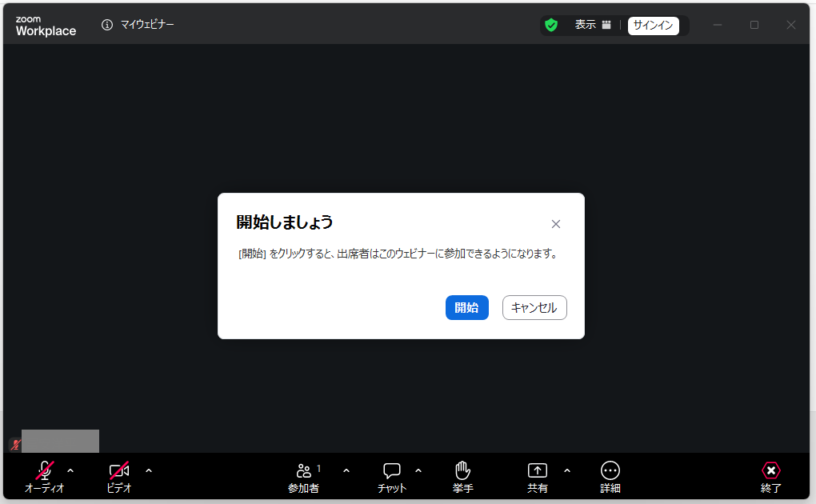Open the 参加者 participants panel
816x504 pixels.
[x=304, y=471]
